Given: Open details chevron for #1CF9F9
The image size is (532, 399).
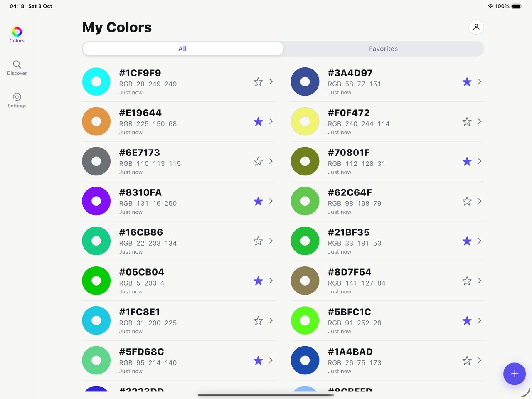Looking at the screenshot, I should click(x=271, y=81).
